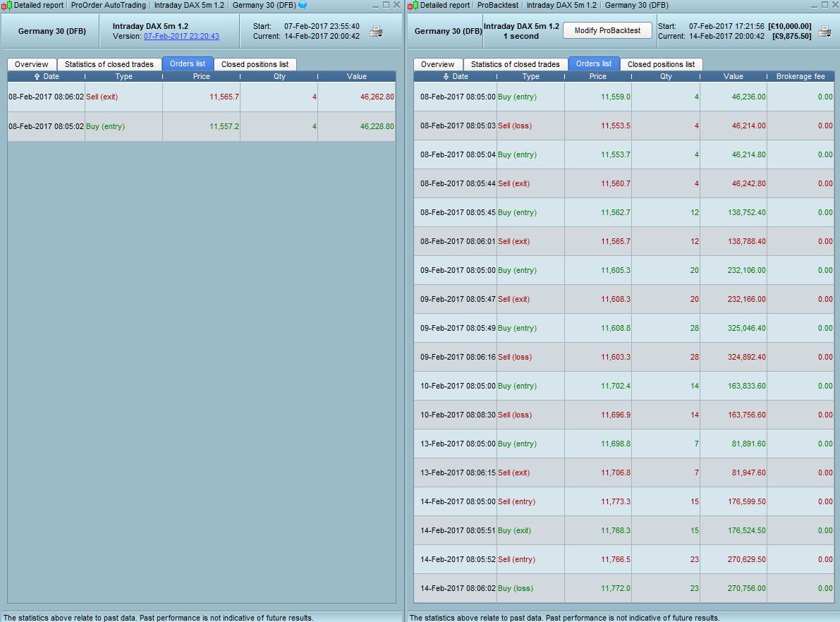Select the left Sell (exit) order row

(x=202, y=97)
